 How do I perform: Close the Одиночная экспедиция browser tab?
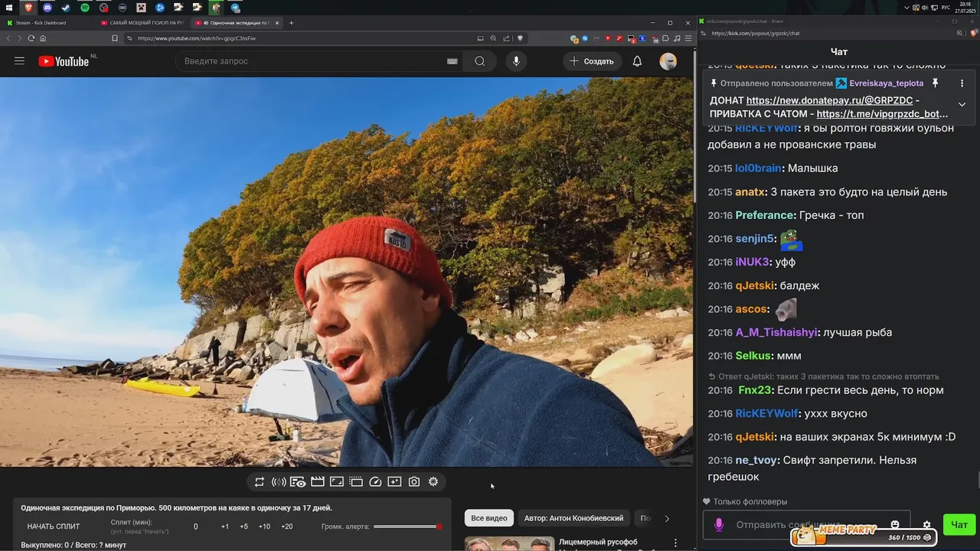pos(278,23)
